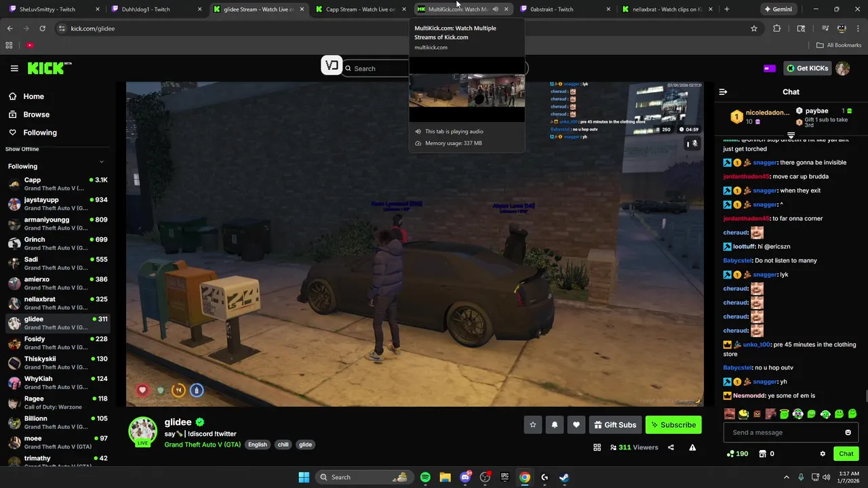This screenshot has width=868, height=488.
Task: Open Spotify from the taskbar
Action: [x=425, y=477]
